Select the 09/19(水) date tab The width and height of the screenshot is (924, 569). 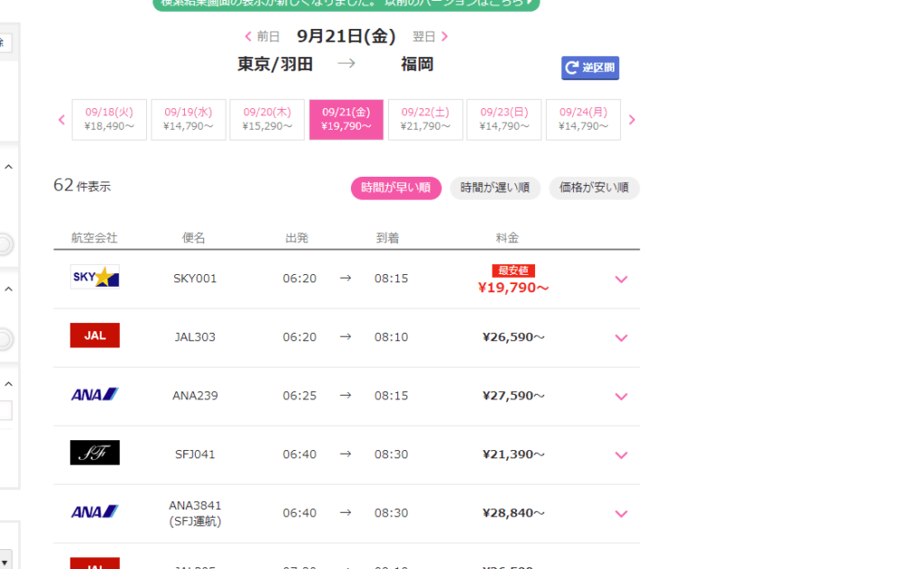[188, 120]
